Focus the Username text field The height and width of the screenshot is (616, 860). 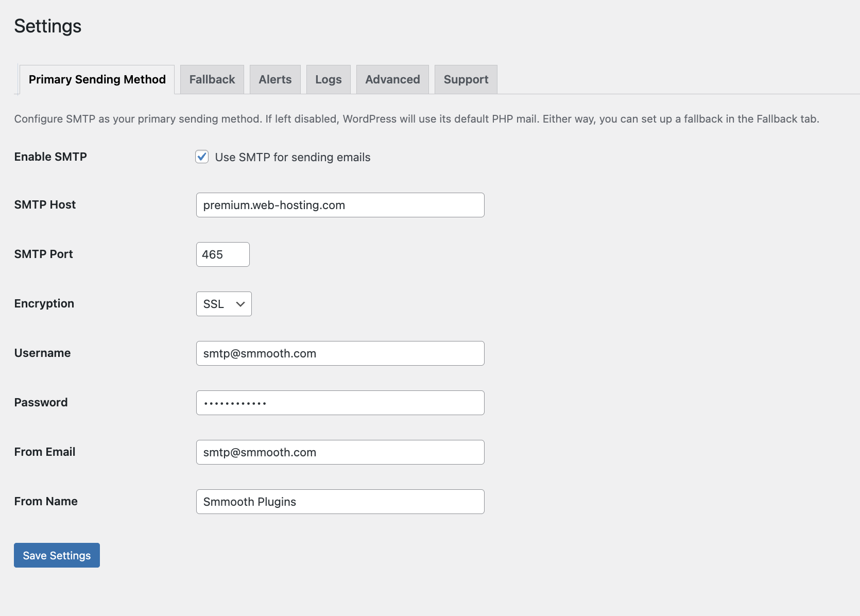340,353
